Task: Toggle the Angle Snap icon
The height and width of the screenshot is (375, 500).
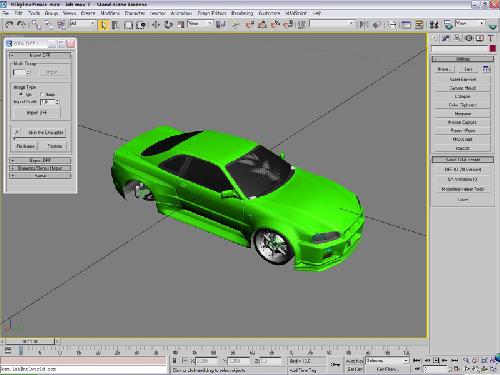Action: [262, 24]
